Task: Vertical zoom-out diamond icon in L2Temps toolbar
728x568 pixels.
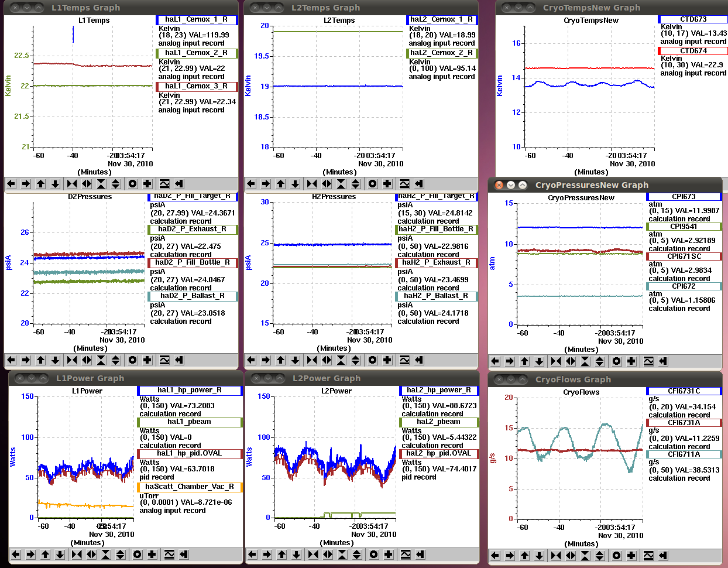Action: pyautogui.click(x=356, y=184)
